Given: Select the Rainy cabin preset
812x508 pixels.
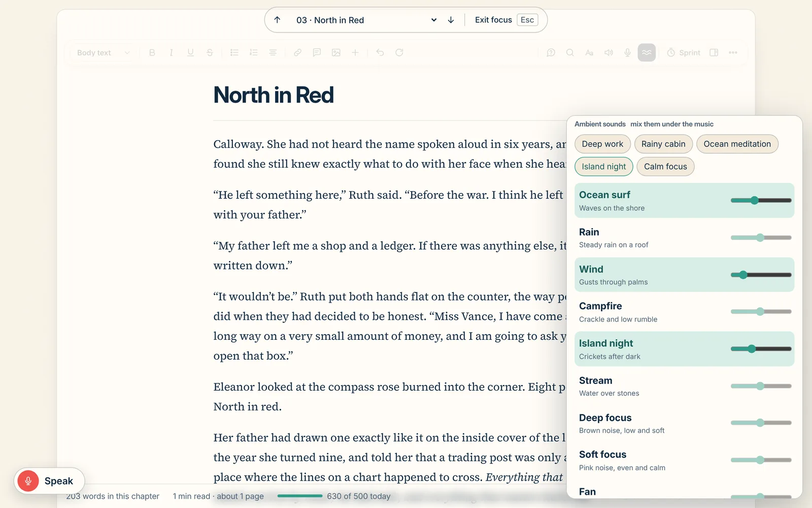Looking at the screenshot, I should [663, 144].
